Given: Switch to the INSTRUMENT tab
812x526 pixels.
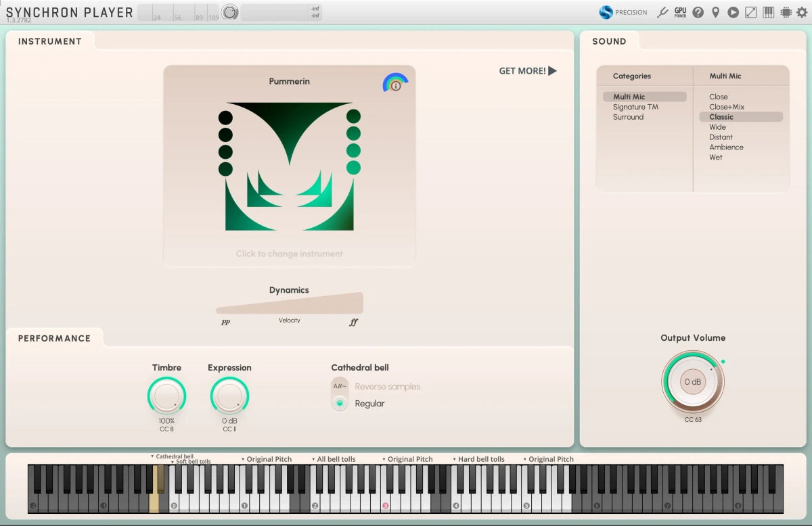Looking at the screenshot, I should pos(50,41).
